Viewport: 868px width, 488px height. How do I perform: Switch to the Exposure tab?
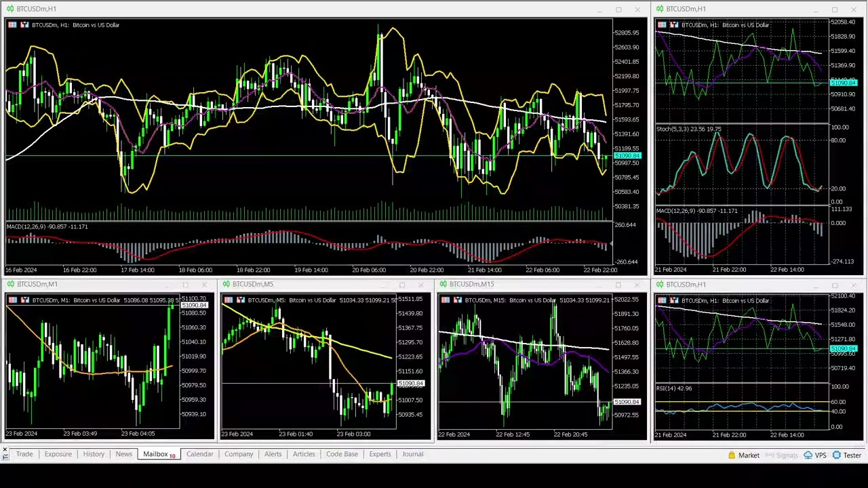[x=58, y=454]
